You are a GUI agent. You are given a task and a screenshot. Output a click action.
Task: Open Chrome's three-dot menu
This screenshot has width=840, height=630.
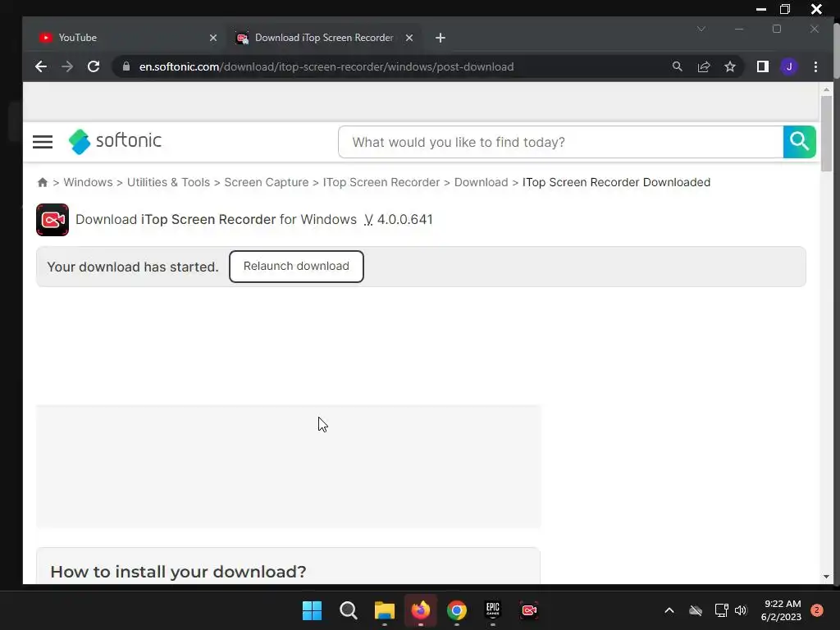pyautogui.click(x=815, y=66)
